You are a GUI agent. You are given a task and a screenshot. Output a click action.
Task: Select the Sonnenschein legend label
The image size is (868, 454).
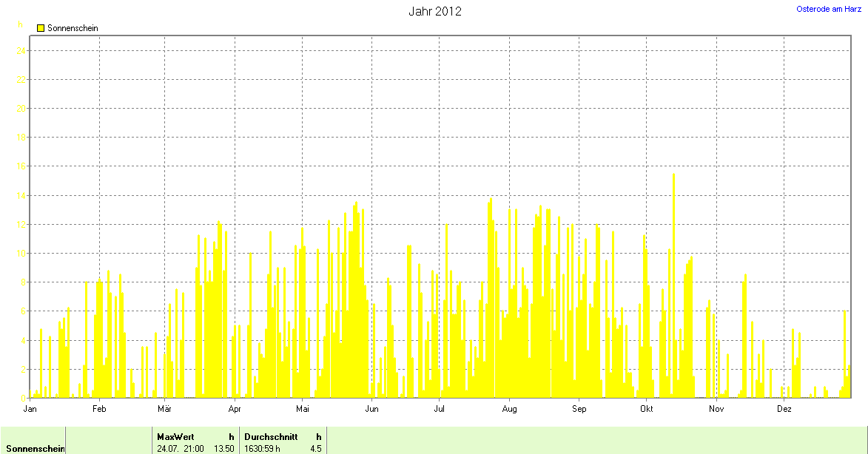(x=73, y=28)
